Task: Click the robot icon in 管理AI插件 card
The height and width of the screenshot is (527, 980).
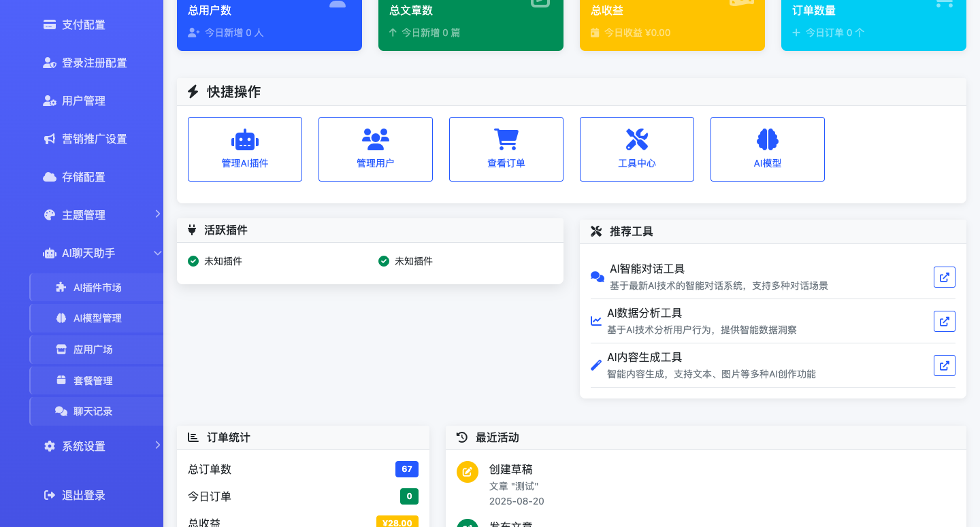Action: 245,140
